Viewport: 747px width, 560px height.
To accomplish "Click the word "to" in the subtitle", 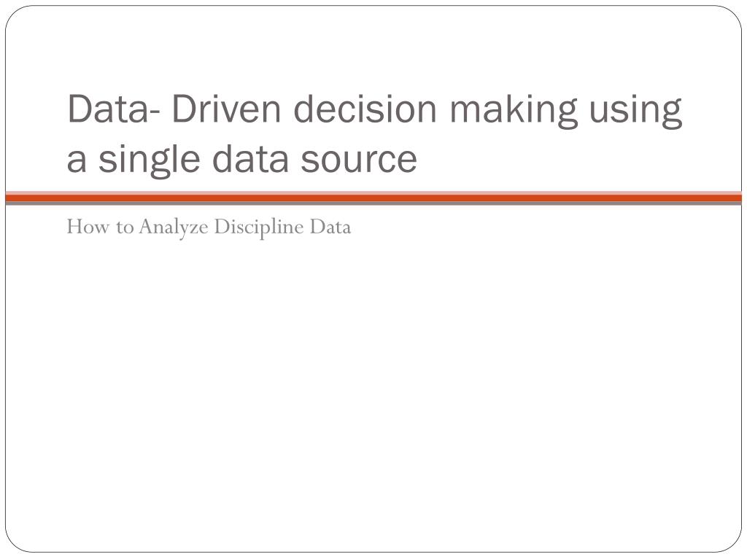I will pyautogui.click(x=124, y=227).
